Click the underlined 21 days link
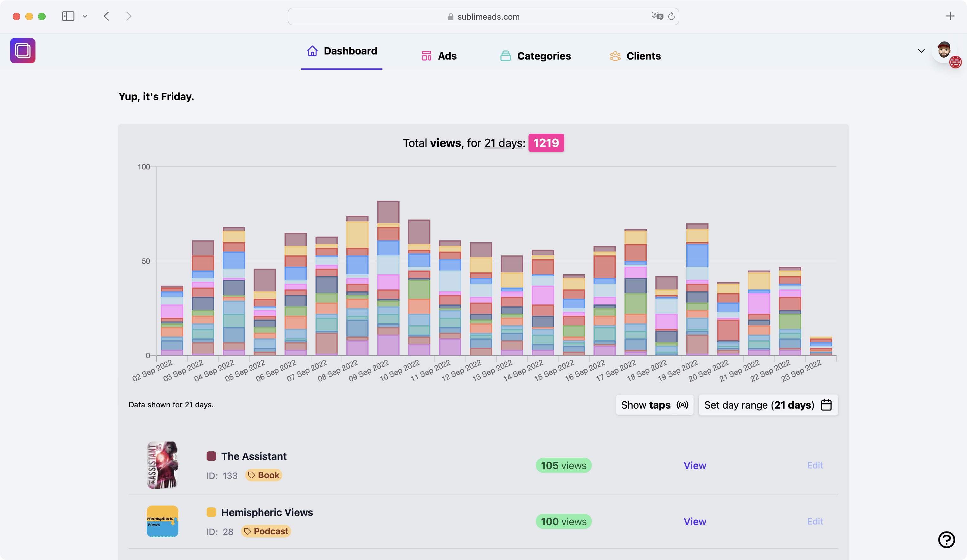 [x=503, y=143]
